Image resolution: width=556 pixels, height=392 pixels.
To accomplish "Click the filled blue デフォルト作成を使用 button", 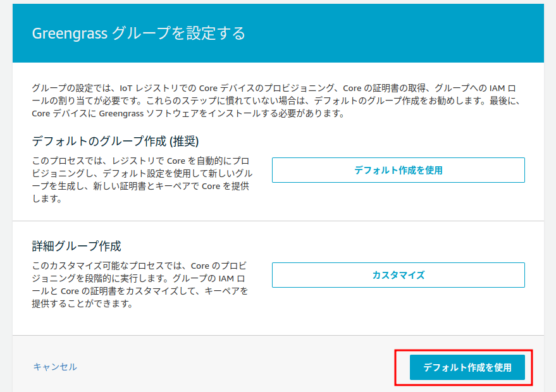I will click(x=467, y=367).
